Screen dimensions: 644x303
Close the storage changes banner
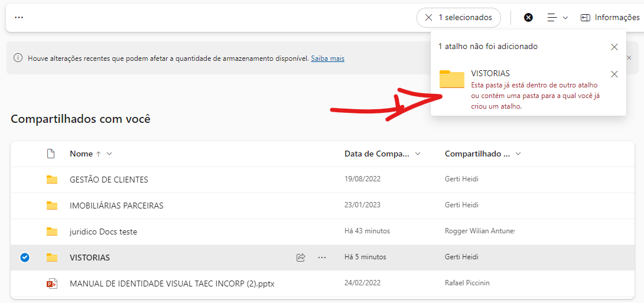click(629, 58)
